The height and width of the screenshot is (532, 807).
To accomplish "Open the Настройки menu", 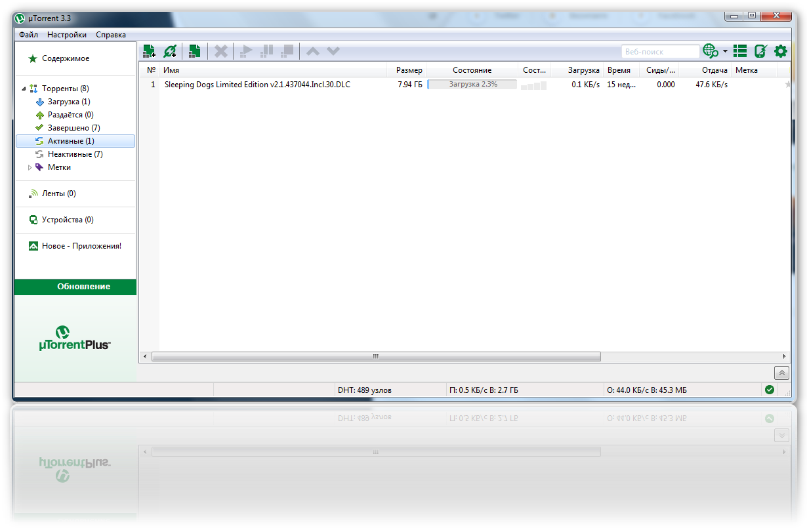I will point(67,35).
